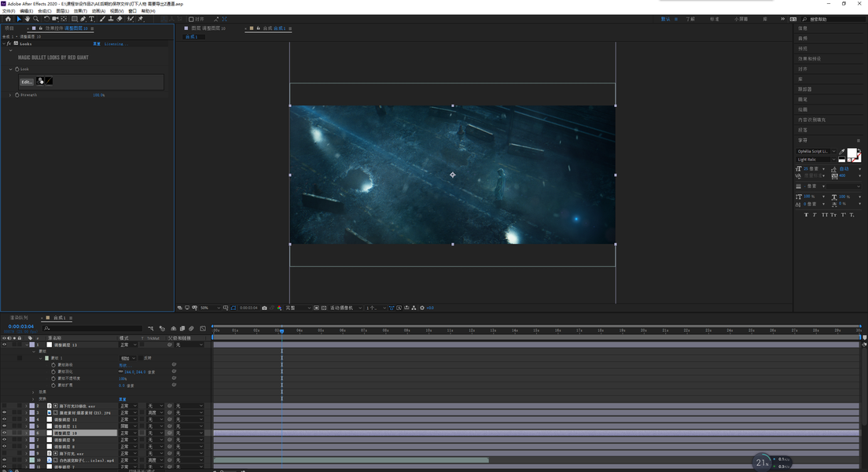Expand the Strength property in Effect Controls

10,94
